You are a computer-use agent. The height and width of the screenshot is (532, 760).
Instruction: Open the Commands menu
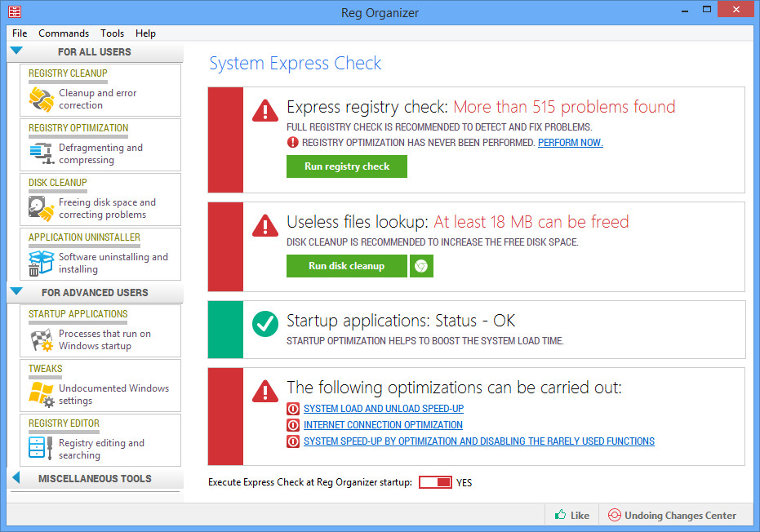coord(64,33)
